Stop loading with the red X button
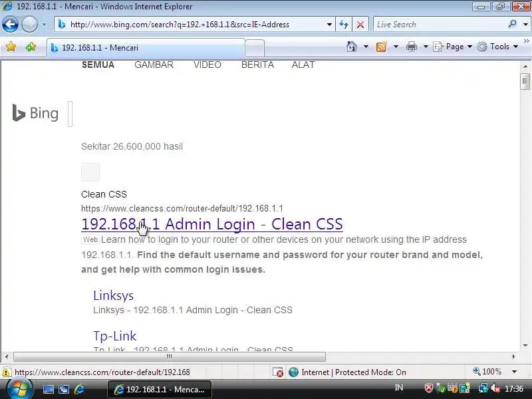 [x=360, y=25]
